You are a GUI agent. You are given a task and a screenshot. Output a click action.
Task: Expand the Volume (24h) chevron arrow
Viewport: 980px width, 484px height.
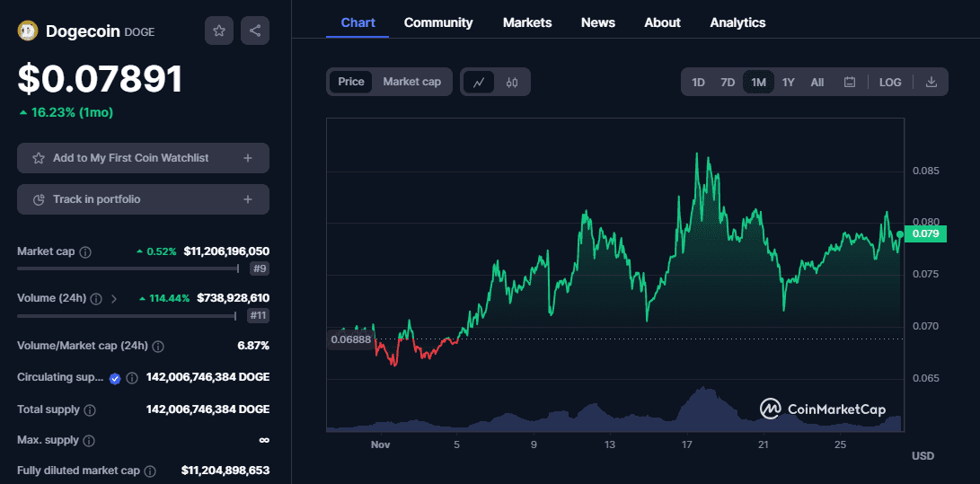pyautogui.click(x=114, y=299)
